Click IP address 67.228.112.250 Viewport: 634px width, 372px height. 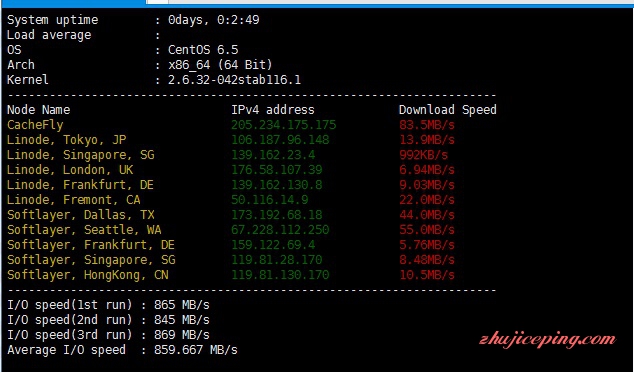(280, 230)
